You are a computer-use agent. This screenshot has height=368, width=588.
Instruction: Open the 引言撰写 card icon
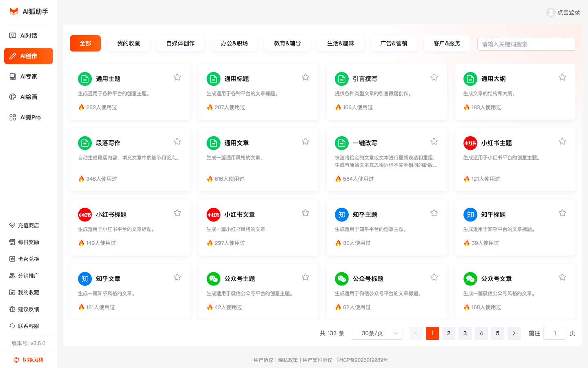coord(342,79)
